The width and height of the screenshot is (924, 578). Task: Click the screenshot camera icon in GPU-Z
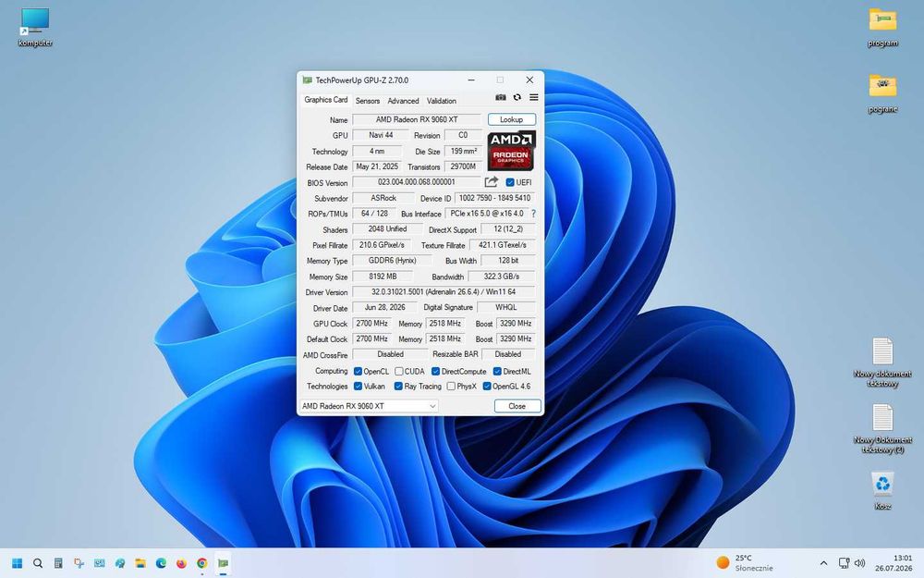pyautogui.click(x=500, y=97)
